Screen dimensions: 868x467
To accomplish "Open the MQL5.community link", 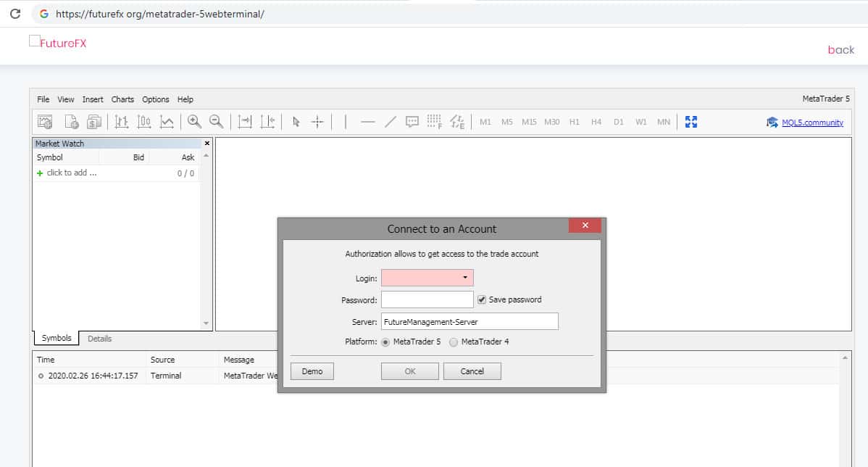I will coord(812,123).
